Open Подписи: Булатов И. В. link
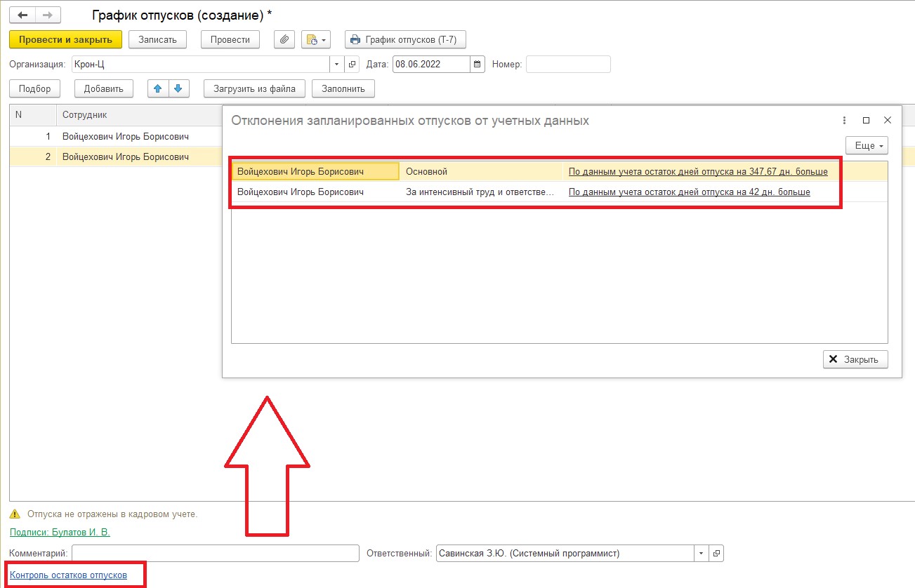 click(x=60, y=532)
